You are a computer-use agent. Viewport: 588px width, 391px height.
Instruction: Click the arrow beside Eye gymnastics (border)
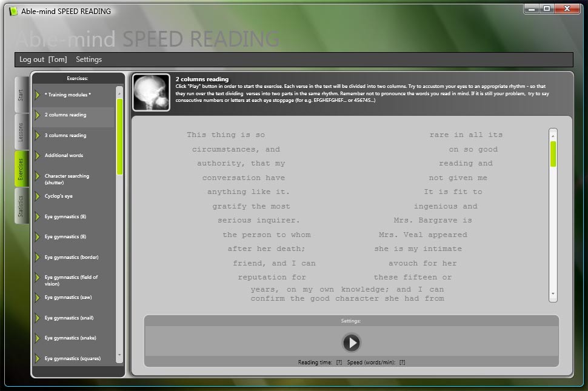(x=38, y=257)
